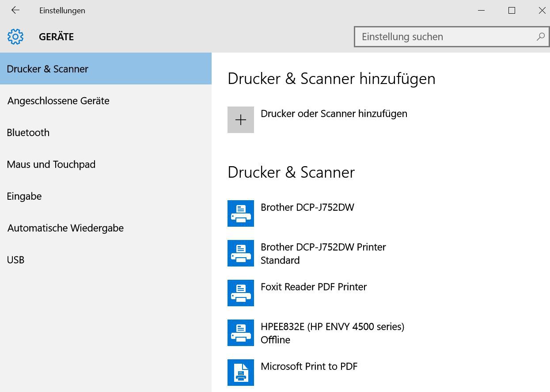
Task: Click the back arrow icon
Action: [x=15, y=10]
